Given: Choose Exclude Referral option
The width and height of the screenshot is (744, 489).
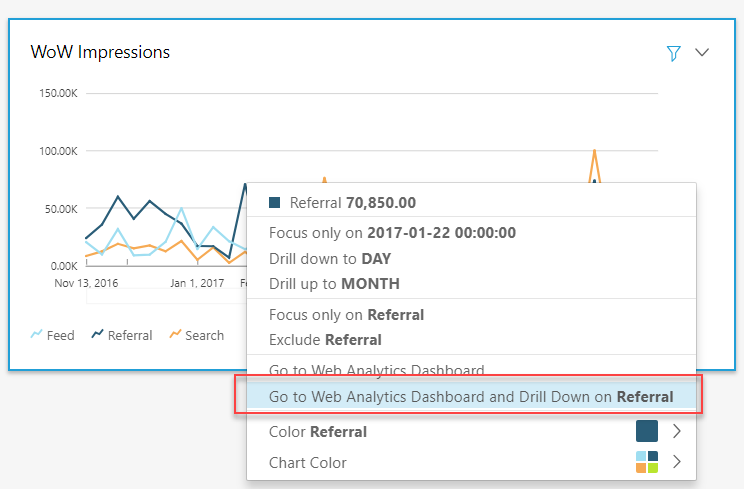Looking at the screenshot, I should [x=325, y=340].
